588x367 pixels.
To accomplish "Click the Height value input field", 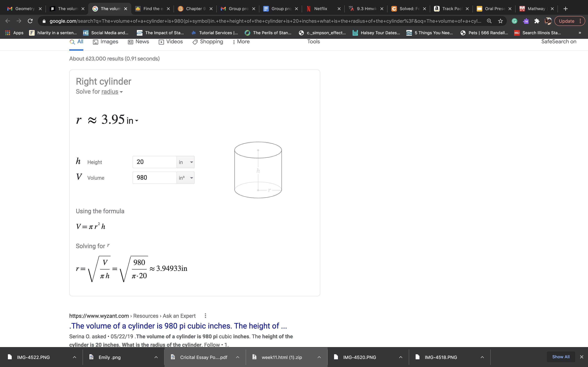I will coord(154,162).
